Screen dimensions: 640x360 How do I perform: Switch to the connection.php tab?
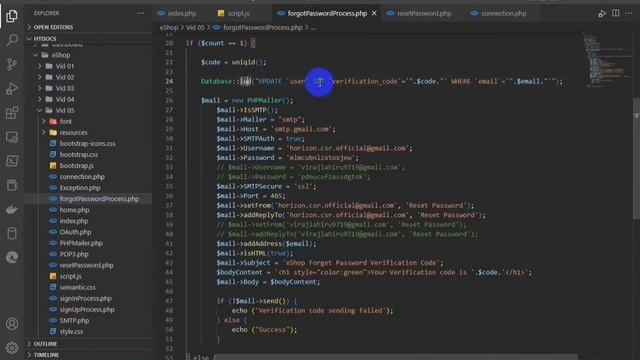coord(499,13)
